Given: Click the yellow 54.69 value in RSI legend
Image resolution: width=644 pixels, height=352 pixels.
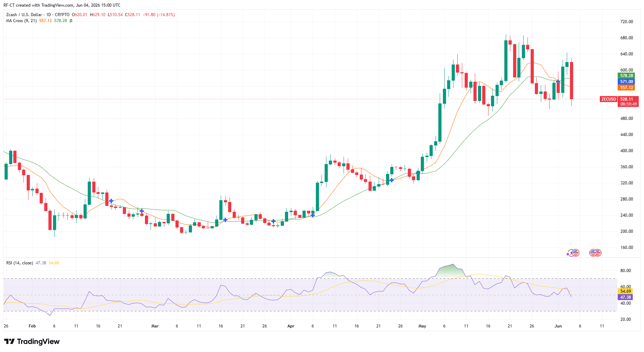Looking at the screenshot, I should pyautogui.click(x=54, y=263).
